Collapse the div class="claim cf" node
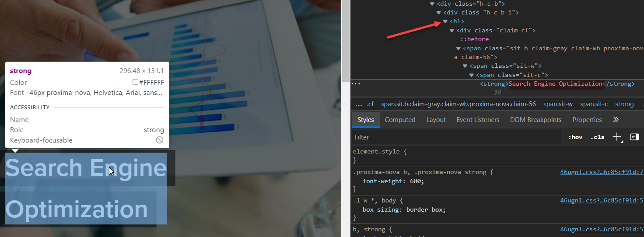The width and height of the screenshot is (644, 237). (x=452, y=30)
